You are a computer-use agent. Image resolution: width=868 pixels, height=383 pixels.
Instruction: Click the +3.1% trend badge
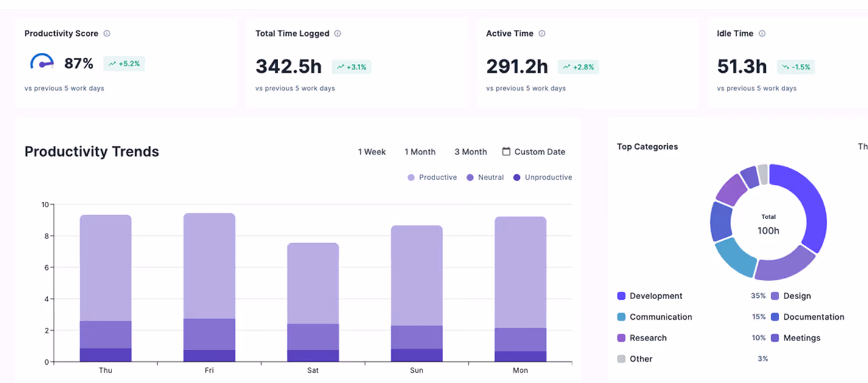[x=351, y=67]
